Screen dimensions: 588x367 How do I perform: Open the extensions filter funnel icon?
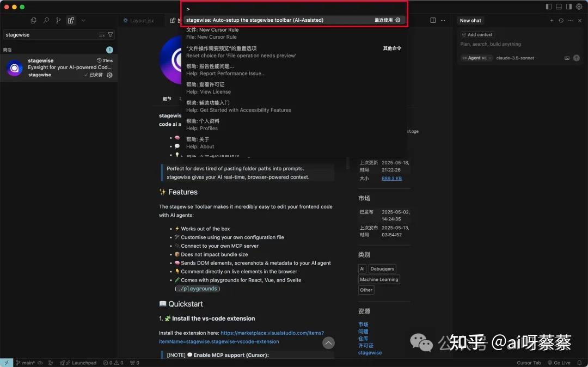111,34
